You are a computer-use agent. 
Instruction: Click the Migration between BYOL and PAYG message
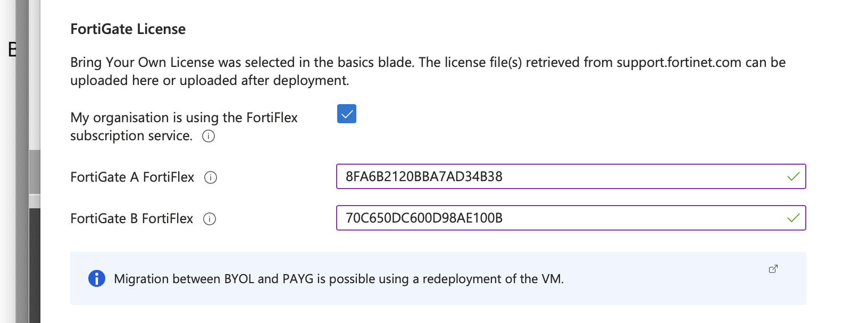click(339, 279)
